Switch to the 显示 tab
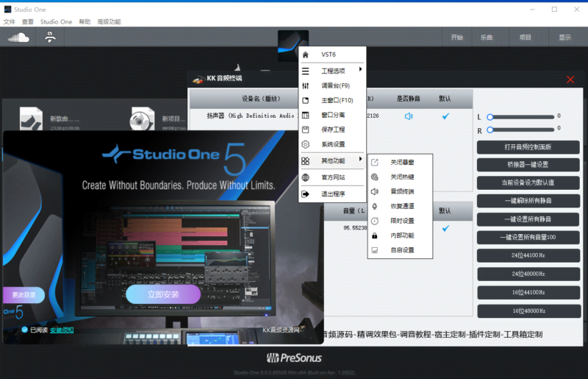This screenshot has height=379, width=588. [x=565, y=38]
